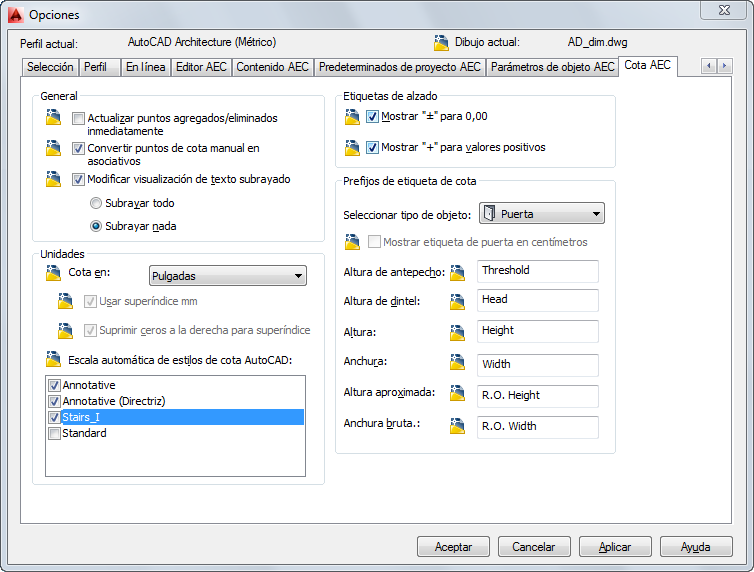Switch to the Selección tab

(x=50, y=67)
